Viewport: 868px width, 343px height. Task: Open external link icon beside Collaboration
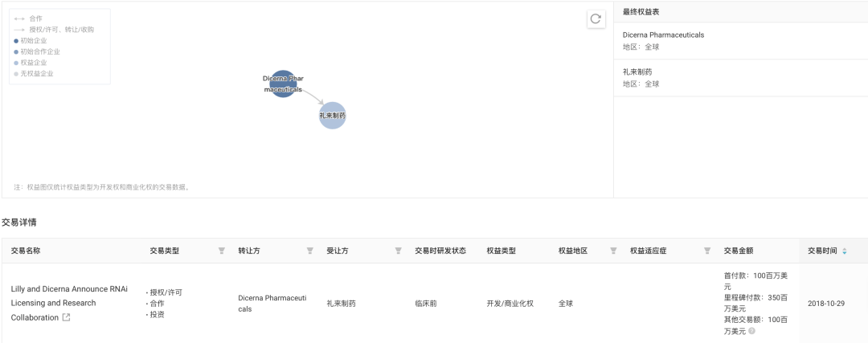tap(67, 317)
